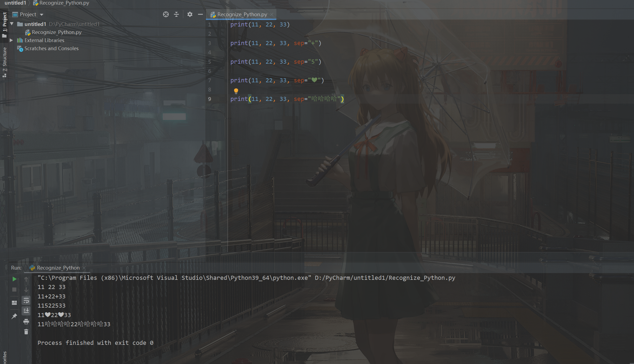This screenshot has height=364, width=634.
Task: Click the locate file crosshair icon in Project panel
Action: click(x=166, y=15)
